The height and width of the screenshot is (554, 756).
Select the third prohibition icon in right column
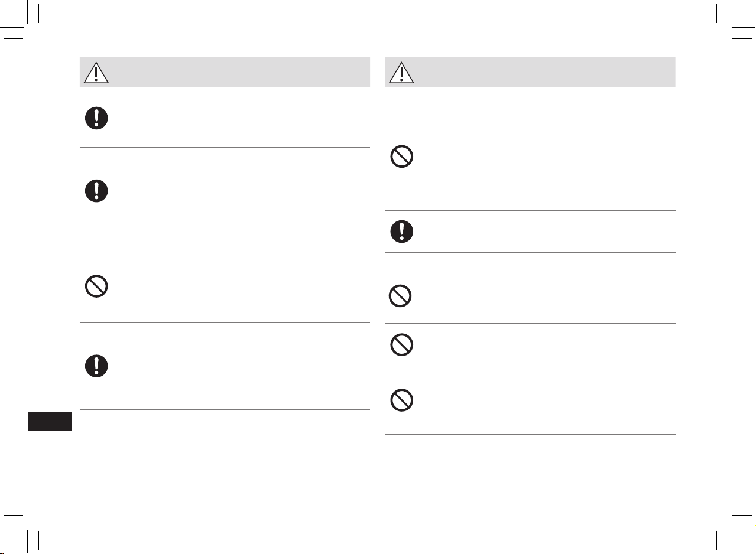[x=401, y=344]
